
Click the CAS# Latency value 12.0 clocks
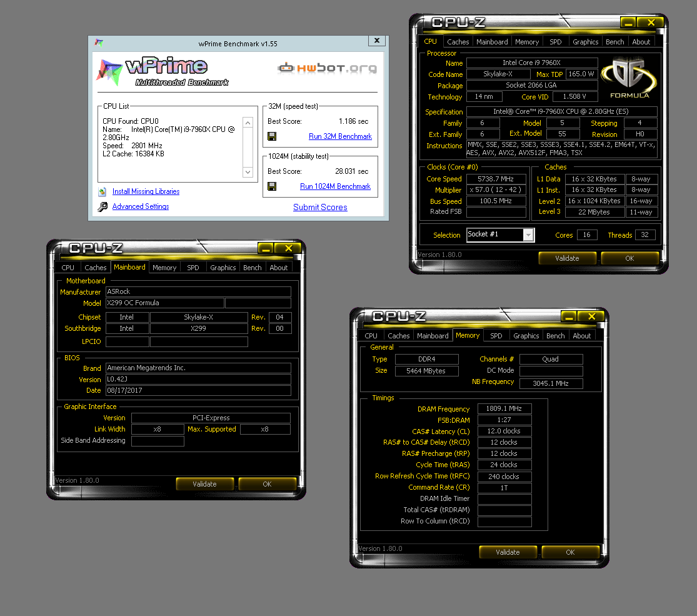504,431
